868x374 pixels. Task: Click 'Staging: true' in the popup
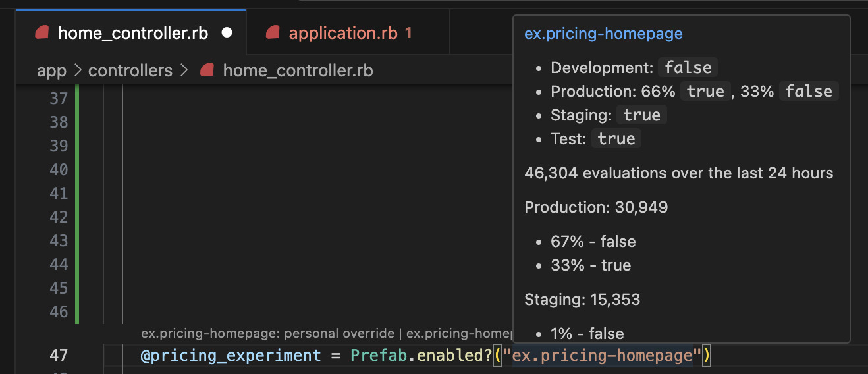point(609,115)
